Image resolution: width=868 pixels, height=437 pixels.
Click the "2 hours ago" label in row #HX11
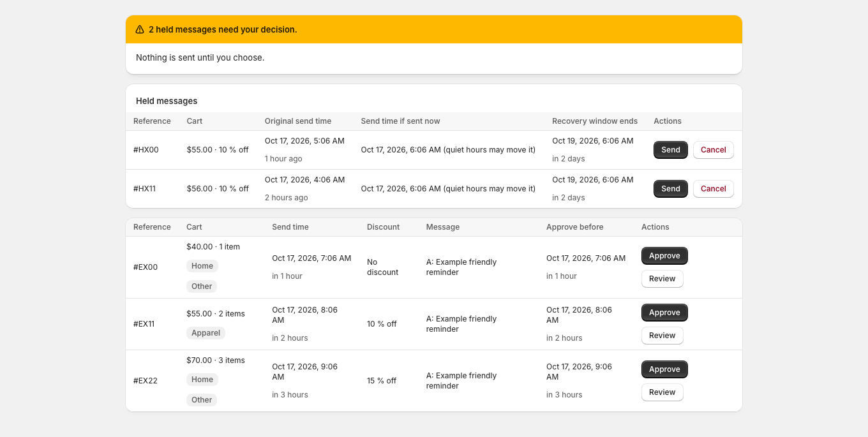pos(287,198)
